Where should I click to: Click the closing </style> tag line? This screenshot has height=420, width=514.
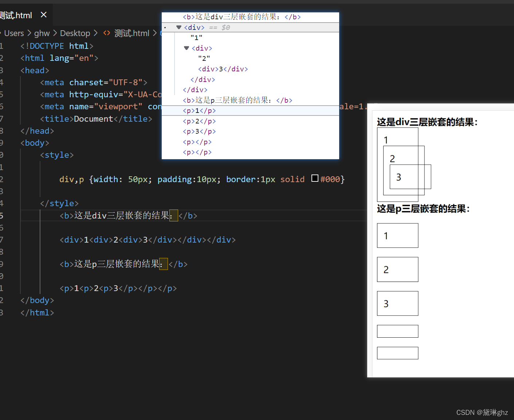click(59, 203)
